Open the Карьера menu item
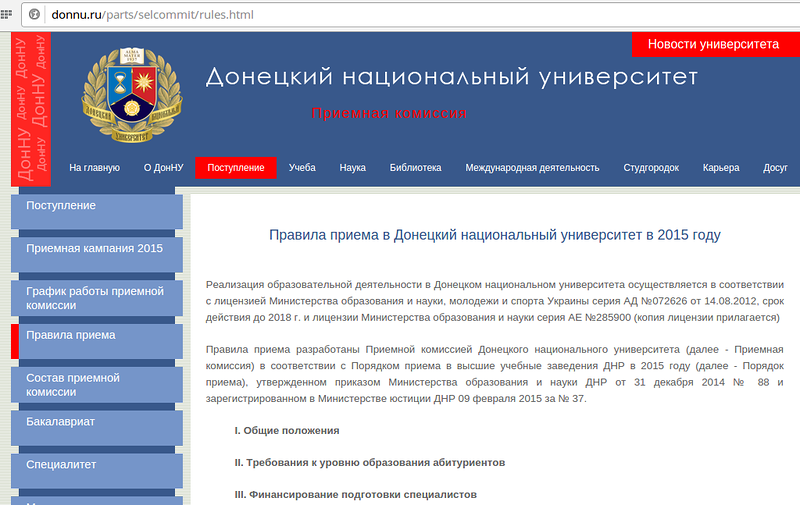 (721, 168)
